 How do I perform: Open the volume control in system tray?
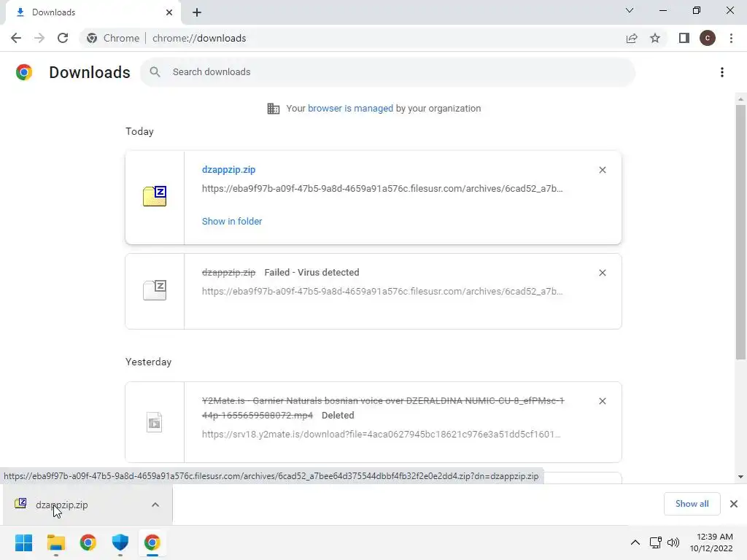point(673,542)
